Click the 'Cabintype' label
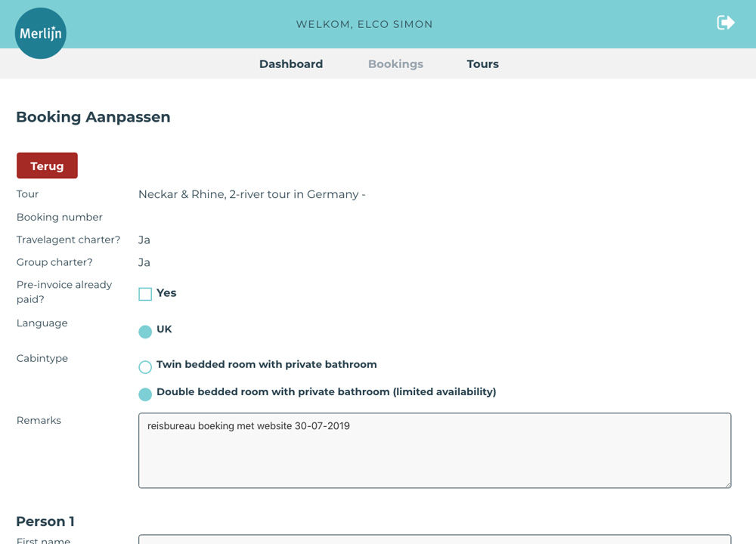Image resolution: width=756 pixels, height=544 pixels. point(42,358)
